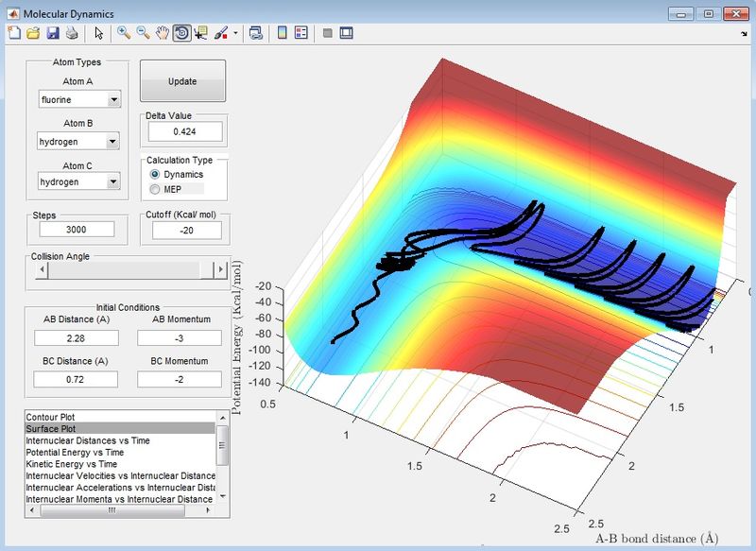
Task: Select the MEP calculation type
Action: 156,190
